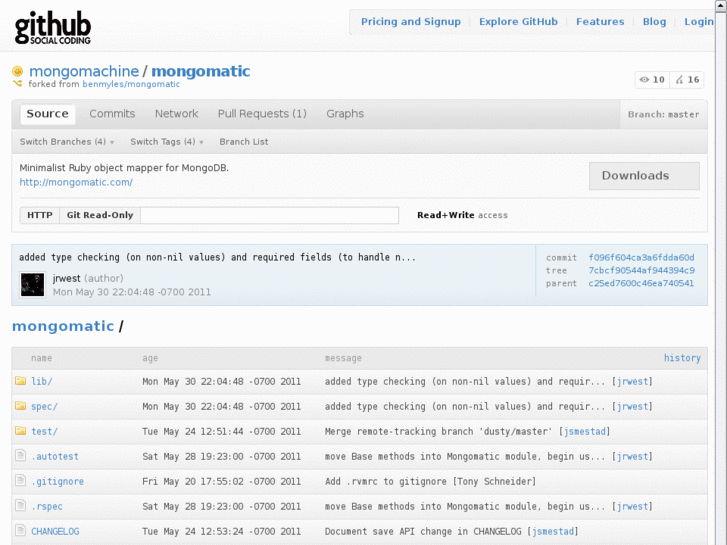Select the Git Read-Only clone option
This screenshot has width=727, height=545.
pos(99,215)
